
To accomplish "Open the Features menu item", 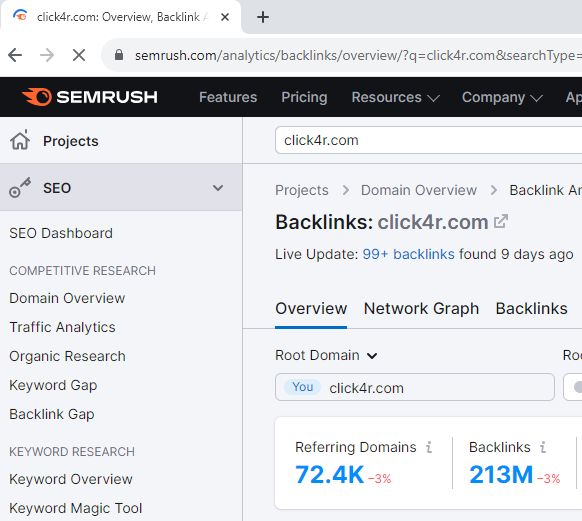I will pyautogui.click(x=228, y=97).
